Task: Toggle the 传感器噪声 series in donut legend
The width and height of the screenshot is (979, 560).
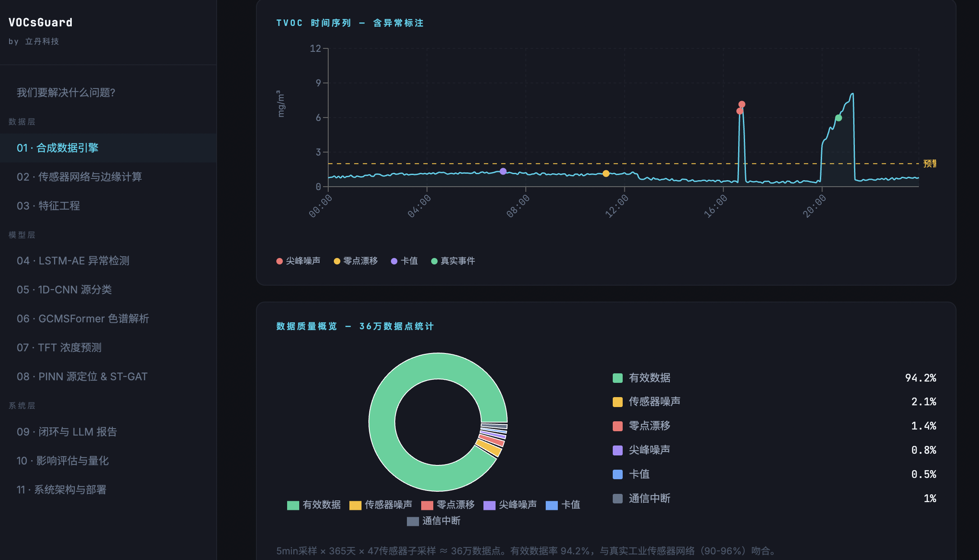Action: tap(355, 504)
